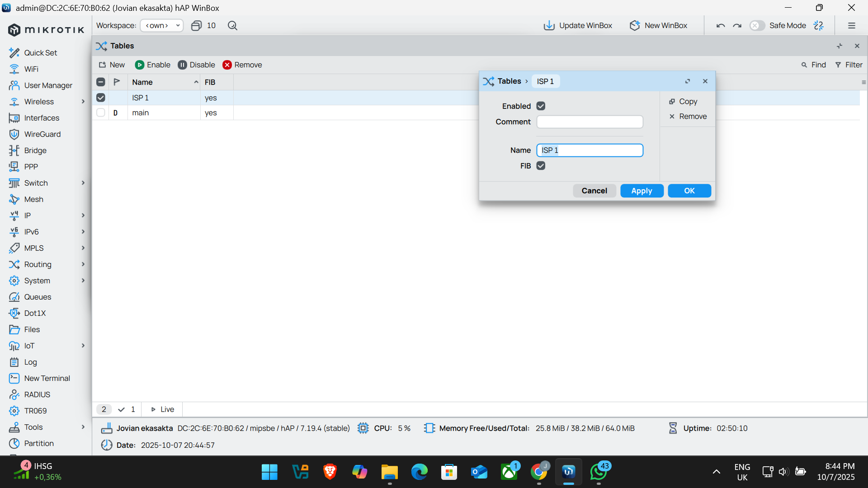The image size is (868, 488).
Task: Pin the Tables panel
Action: pos(840,46)
